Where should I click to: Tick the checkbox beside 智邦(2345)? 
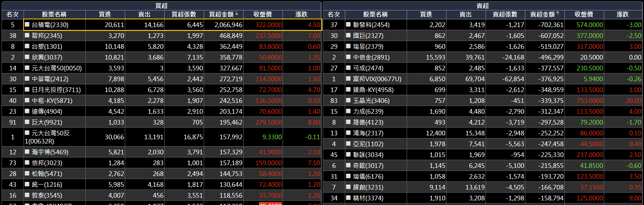click(x=27, y=35)
